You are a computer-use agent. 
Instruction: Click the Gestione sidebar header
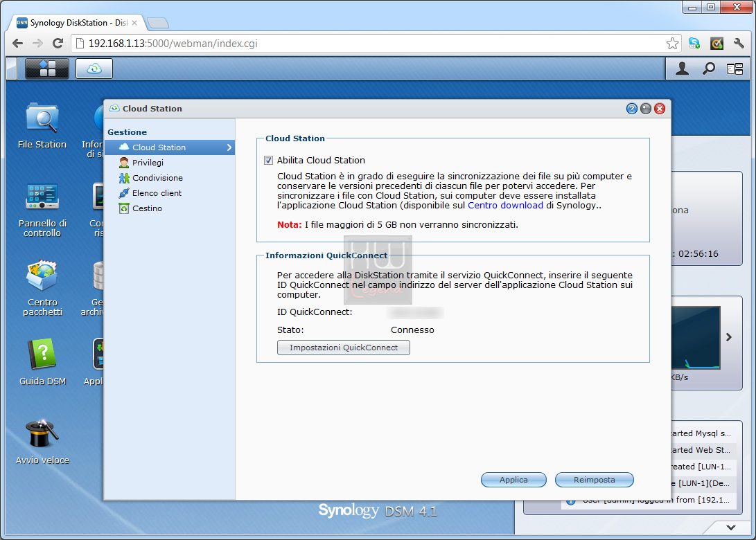point(128,132)
